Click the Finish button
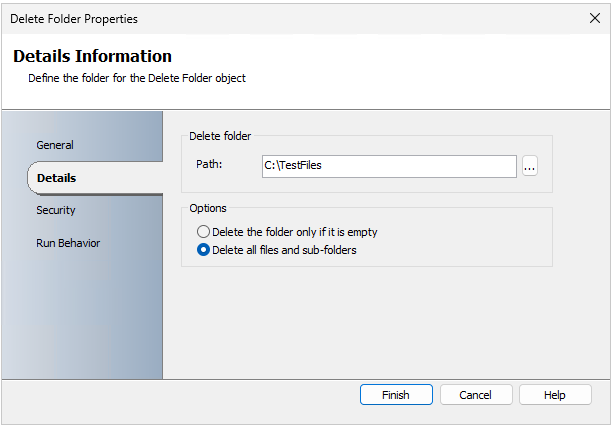 pos(396,395)
